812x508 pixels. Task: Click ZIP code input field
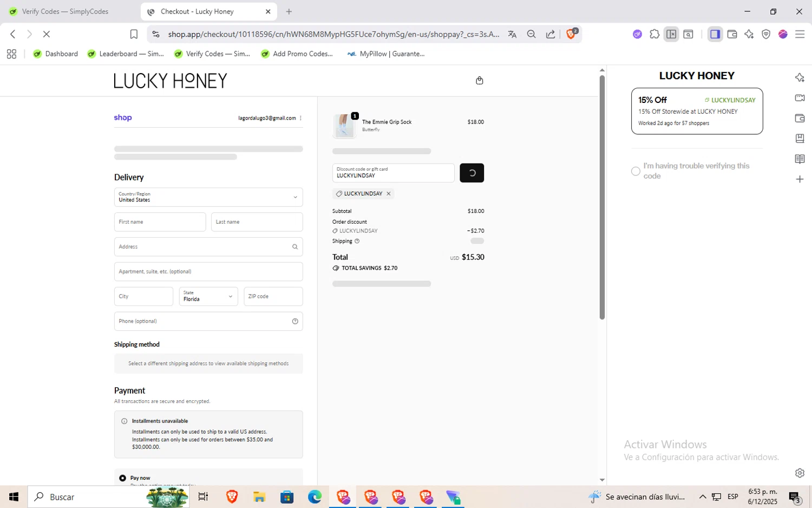[273, 296]
